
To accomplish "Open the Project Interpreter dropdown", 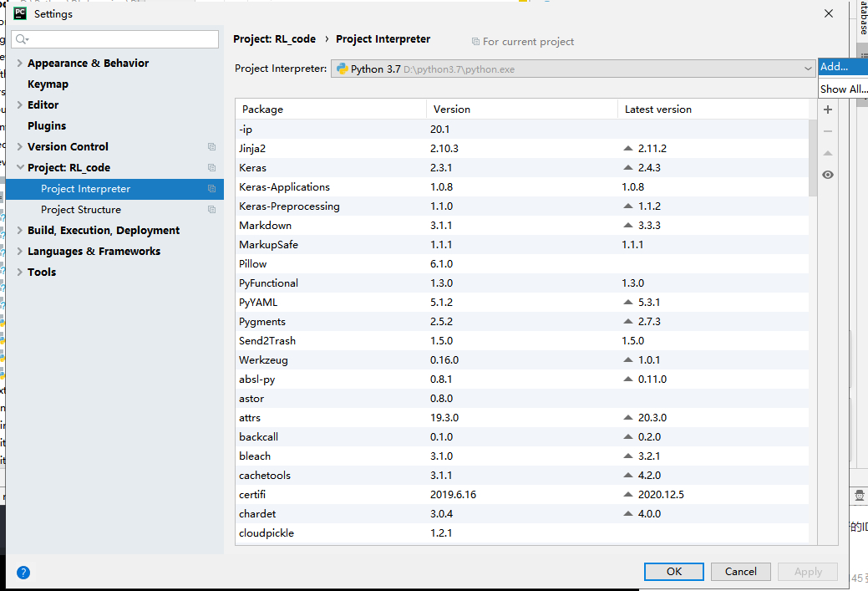I will (808, 69).
